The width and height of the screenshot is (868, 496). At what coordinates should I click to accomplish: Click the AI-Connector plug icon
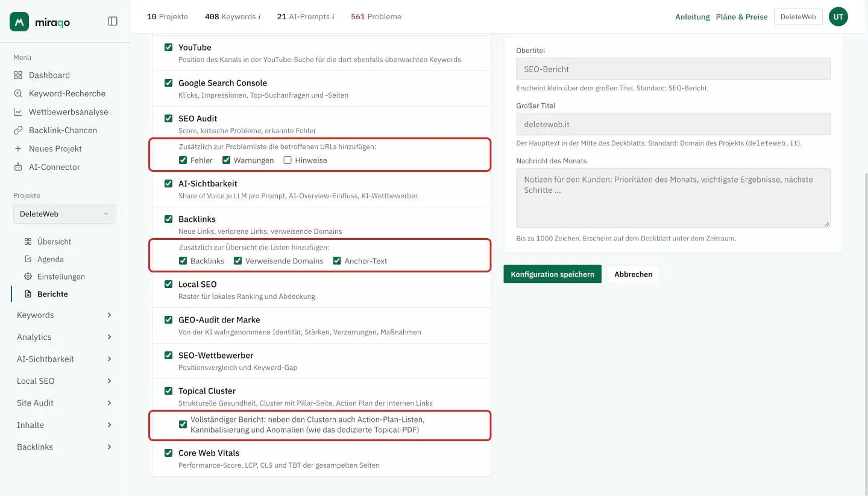tap(18, 167)
